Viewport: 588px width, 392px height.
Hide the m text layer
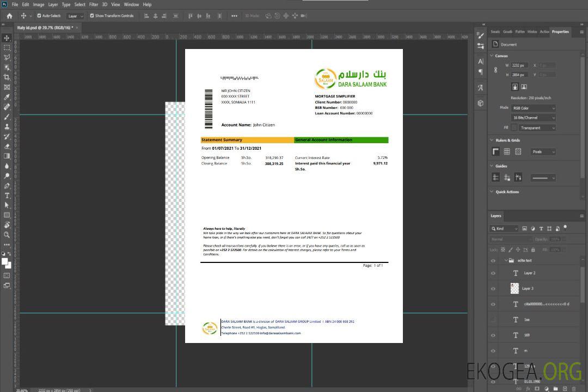tap(493, 351)
